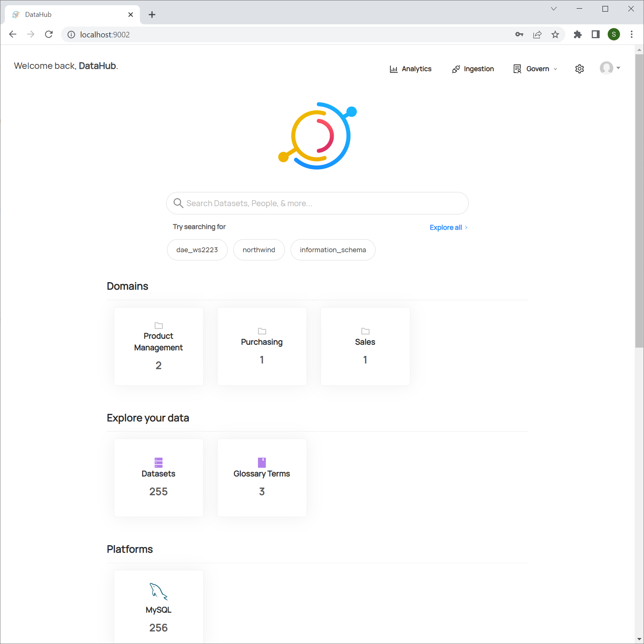Open the Ingestion menu

(473, 69)
